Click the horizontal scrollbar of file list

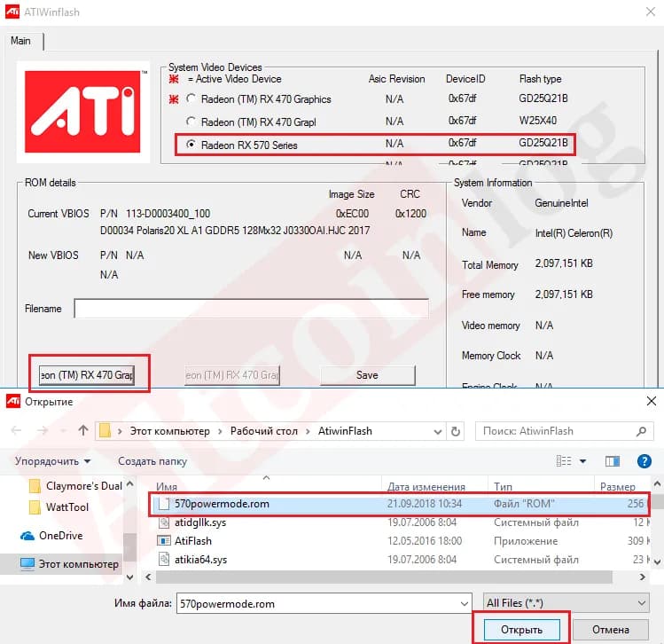pos(384,577)
